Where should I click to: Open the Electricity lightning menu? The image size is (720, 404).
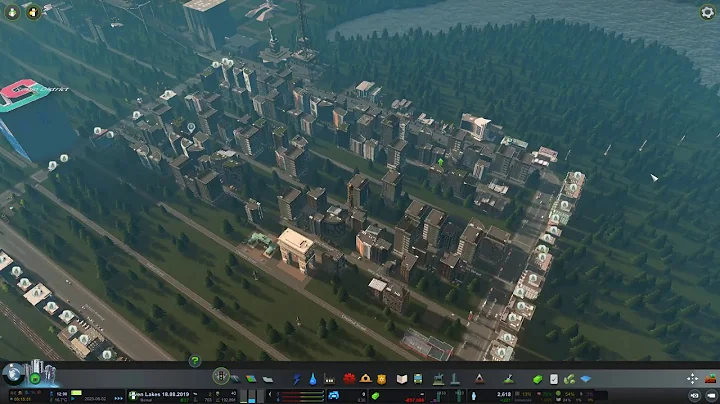(x=297, y=379)
